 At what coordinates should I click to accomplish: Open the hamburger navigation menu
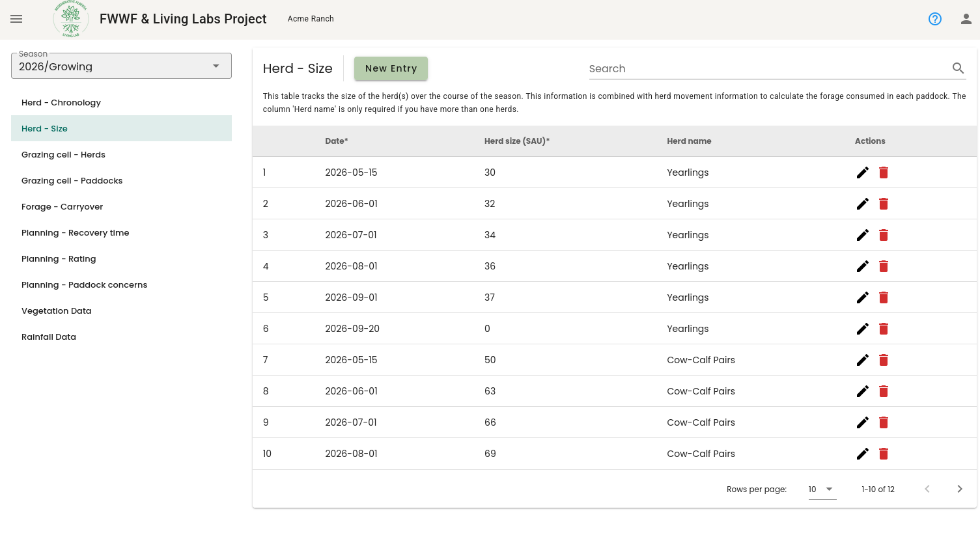coord(16,19)
